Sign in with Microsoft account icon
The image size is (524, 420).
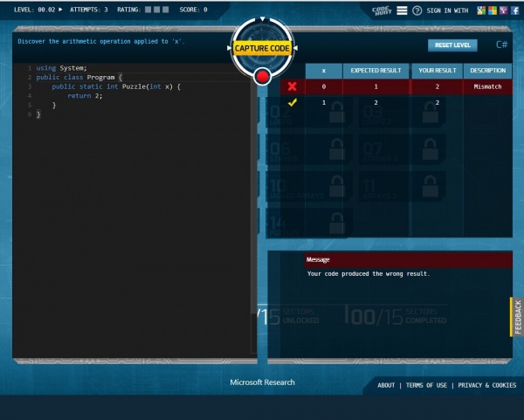493,10
